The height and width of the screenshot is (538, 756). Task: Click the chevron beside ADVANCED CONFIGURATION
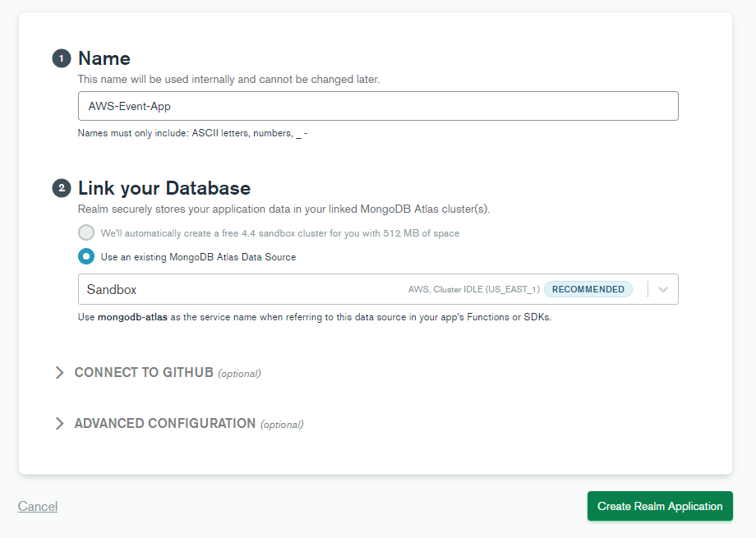(59, 423)
